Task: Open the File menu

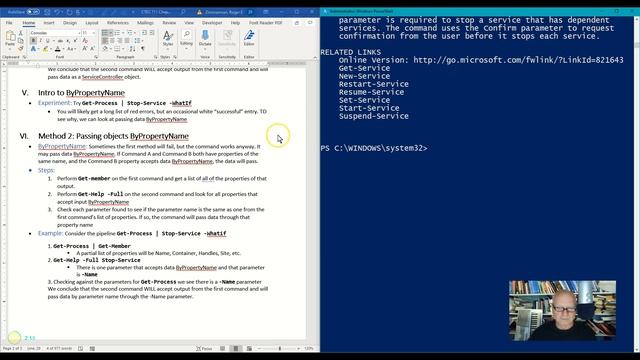Action: pos(9,23)
